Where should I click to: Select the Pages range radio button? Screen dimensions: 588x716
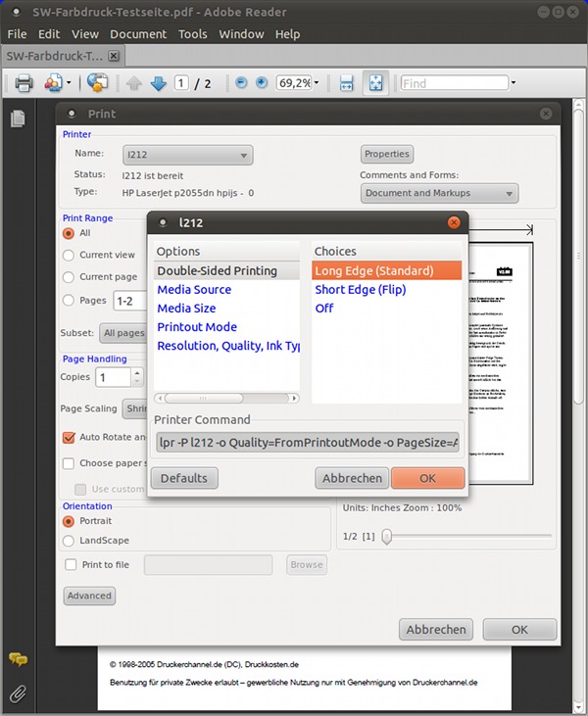[68, 301]
